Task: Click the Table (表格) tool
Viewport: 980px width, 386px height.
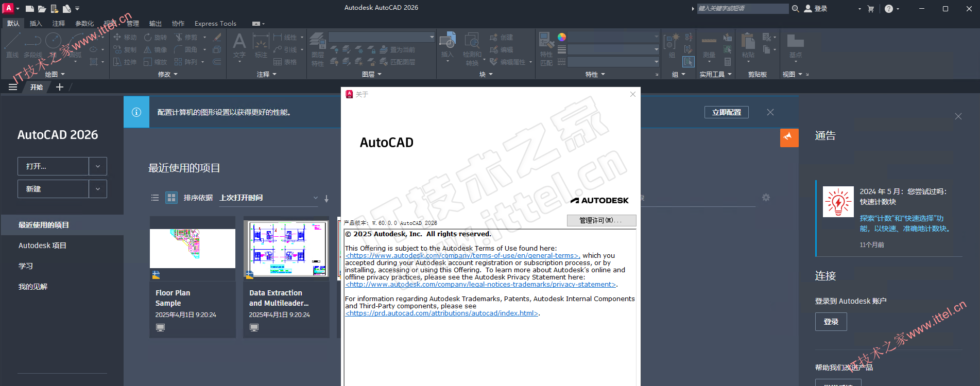Action: click(x=285, y=62)
